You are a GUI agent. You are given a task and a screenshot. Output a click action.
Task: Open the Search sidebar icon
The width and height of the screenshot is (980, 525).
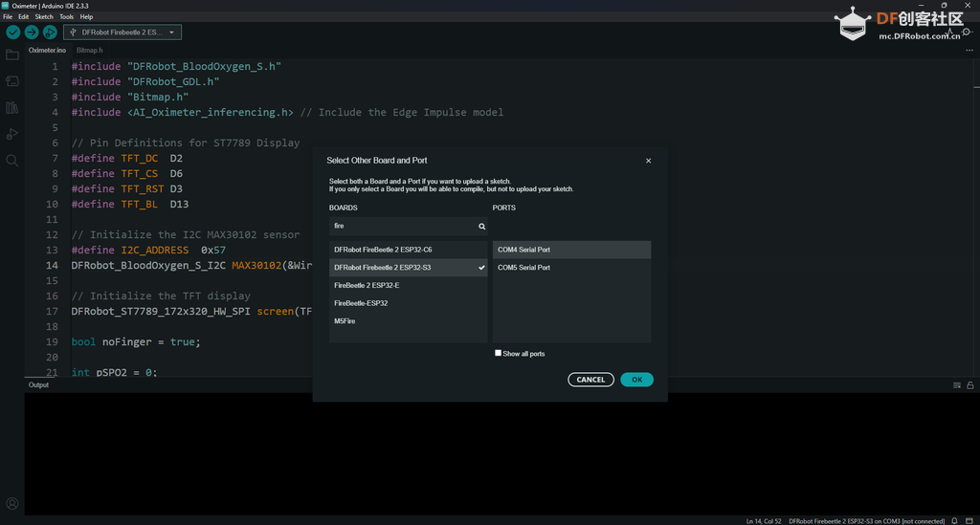[11, 161]
